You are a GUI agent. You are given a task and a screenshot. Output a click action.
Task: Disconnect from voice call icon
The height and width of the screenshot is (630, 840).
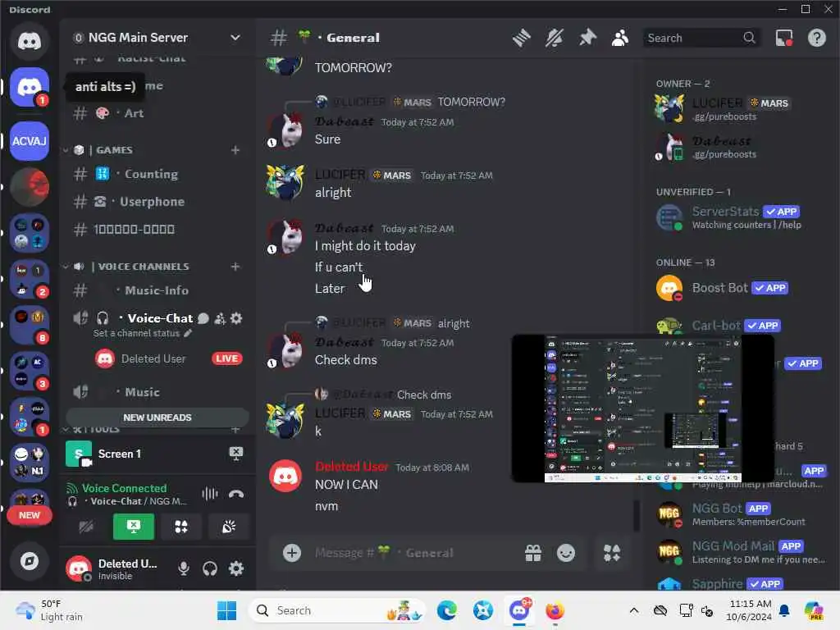click(236, 494)
